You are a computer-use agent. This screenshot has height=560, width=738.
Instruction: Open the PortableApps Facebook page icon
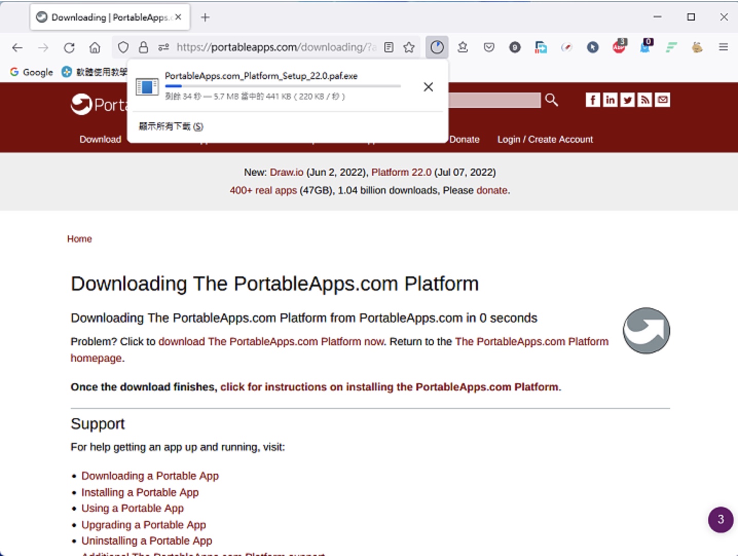tap(593, 100)
